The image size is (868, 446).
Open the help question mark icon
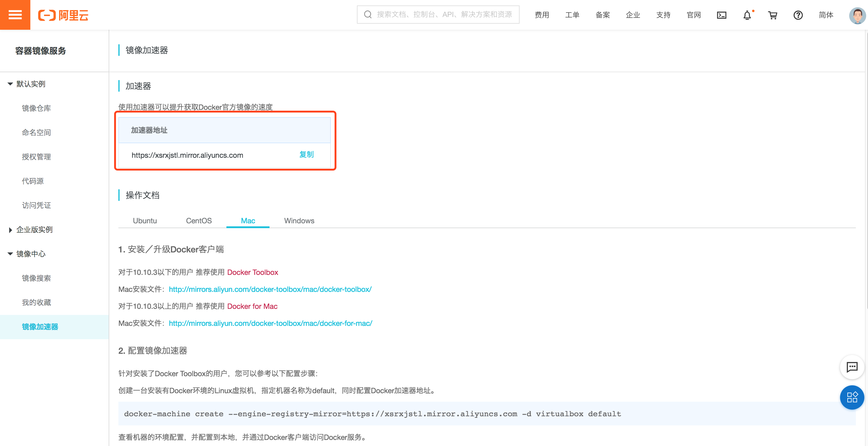798,15
